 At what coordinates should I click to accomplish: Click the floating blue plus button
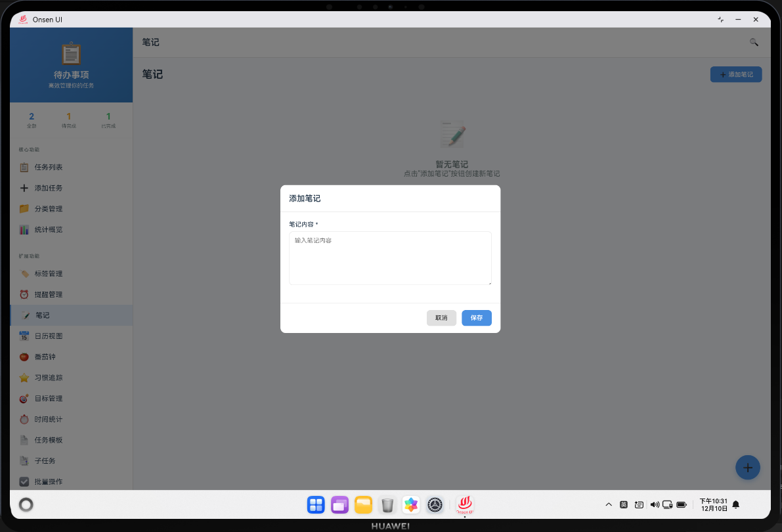748,468
